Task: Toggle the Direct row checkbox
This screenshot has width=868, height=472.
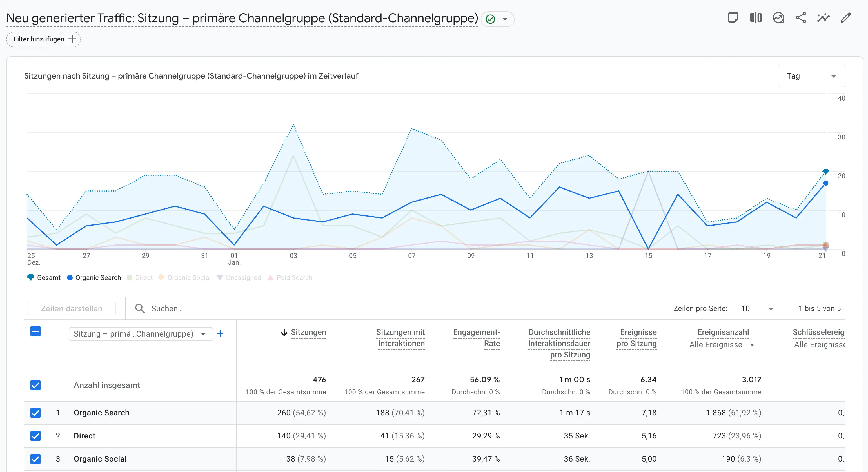Action: tap(35, 436)
